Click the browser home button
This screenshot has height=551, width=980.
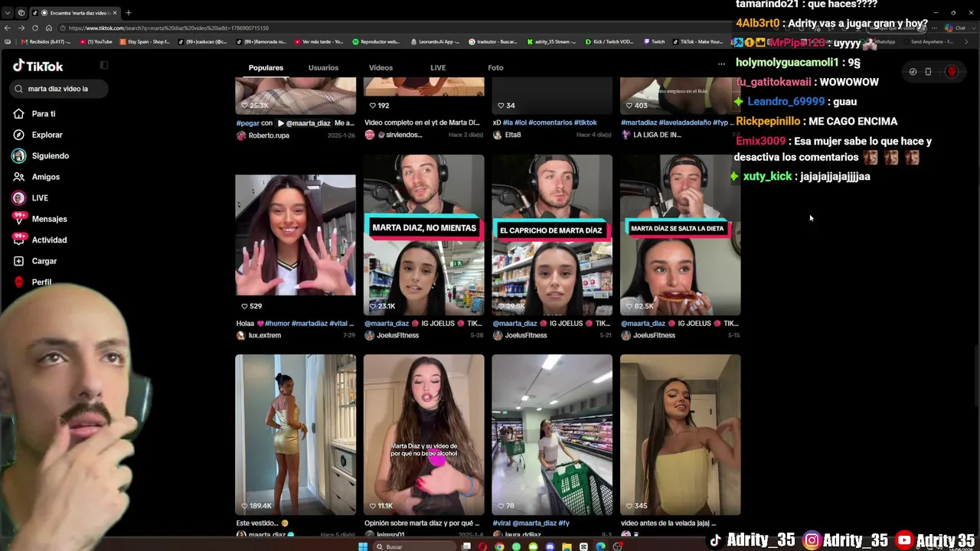point(49,28)
